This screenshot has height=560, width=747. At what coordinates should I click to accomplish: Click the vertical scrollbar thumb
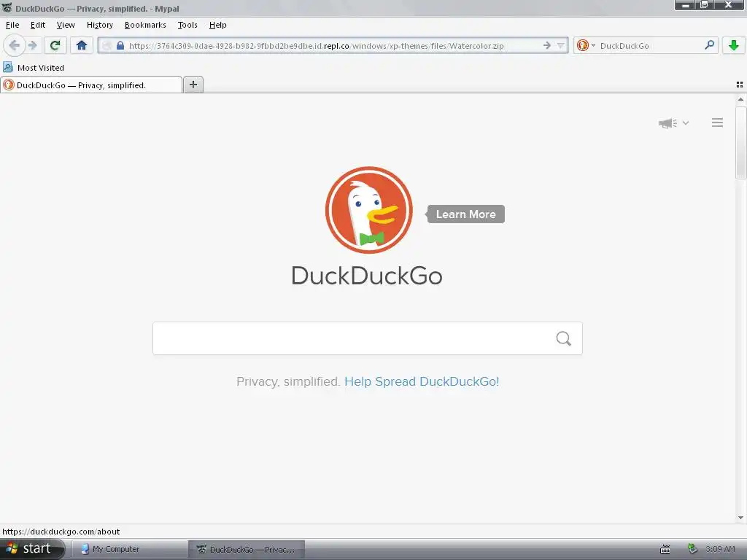point(740,143)
